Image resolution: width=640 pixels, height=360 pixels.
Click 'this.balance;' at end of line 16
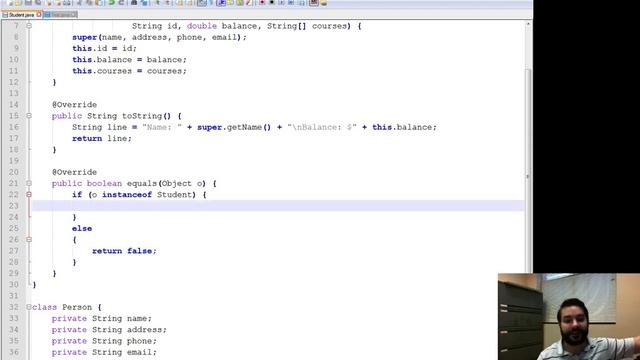click(x=404, y=127)
